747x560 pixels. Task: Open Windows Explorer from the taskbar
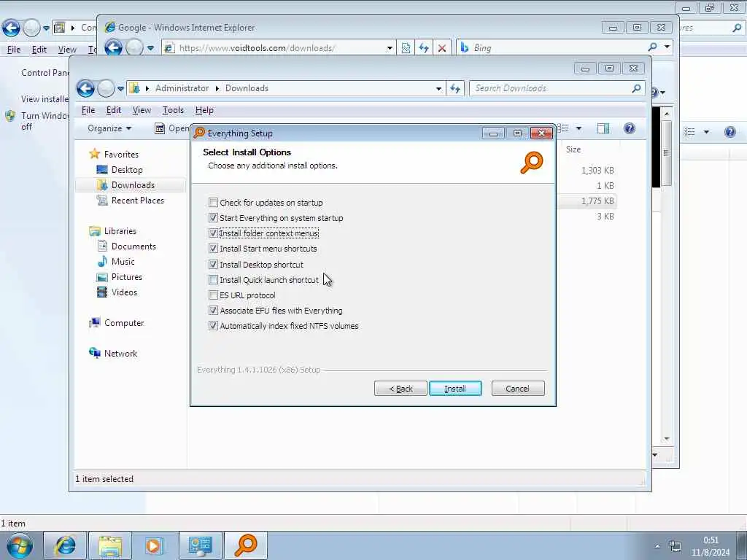[x=110, y=545]
